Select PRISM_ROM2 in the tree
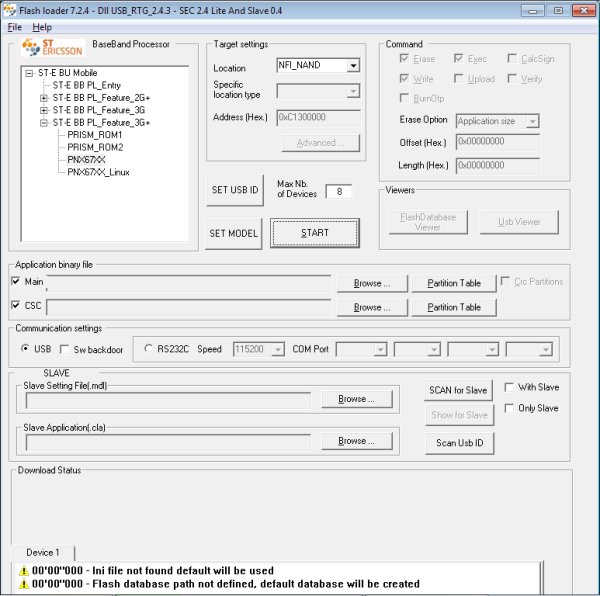Screen dimensions: 600x596 (x=95, y=147)
